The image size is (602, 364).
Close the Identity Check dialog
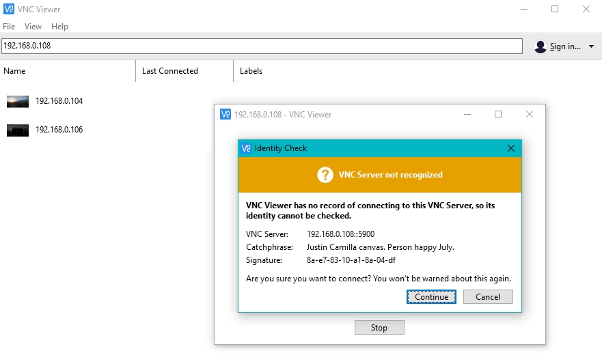[511, 148]
